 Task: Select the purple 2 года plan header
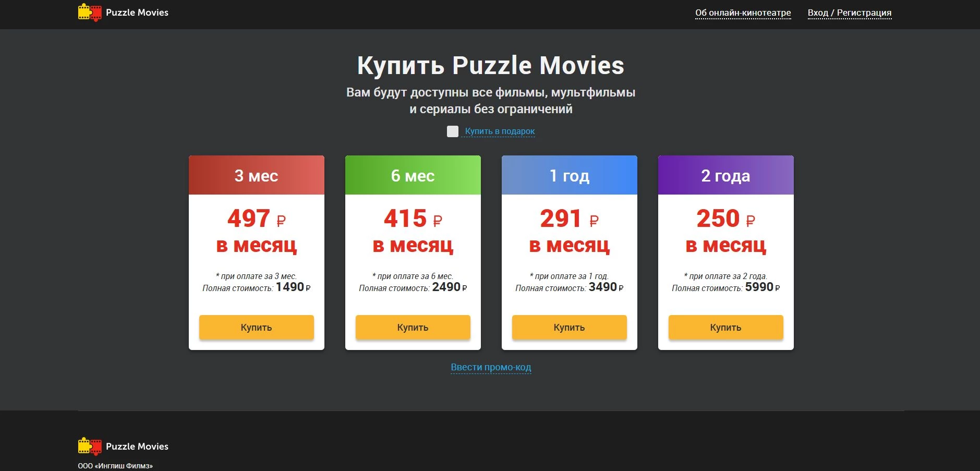pos(725,175)
